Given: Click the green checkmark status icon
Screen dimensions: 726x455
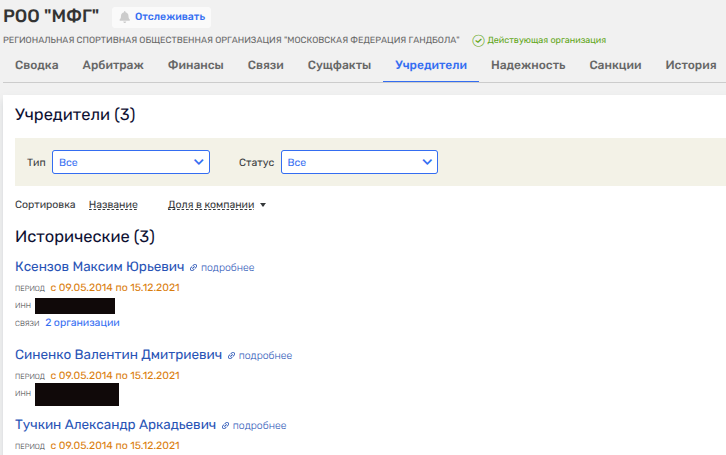Looking at the screenshot, I should tap(478, 40).
